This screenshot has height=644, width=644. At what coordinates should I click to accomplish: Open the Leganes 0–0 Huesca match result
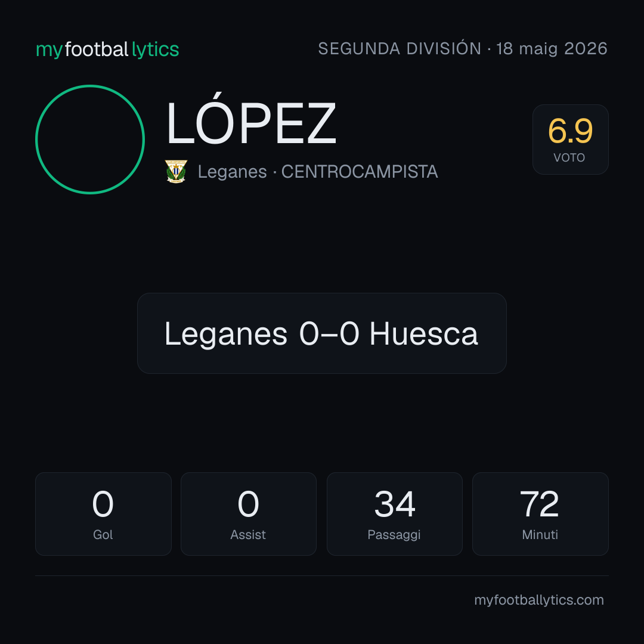click(x=321, y=333)
